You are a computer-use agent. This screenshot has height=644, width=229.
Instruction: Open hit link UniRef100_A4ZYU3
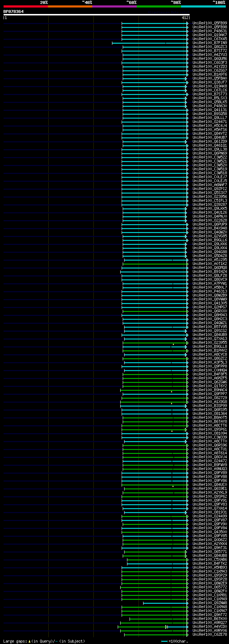point(210,55)
